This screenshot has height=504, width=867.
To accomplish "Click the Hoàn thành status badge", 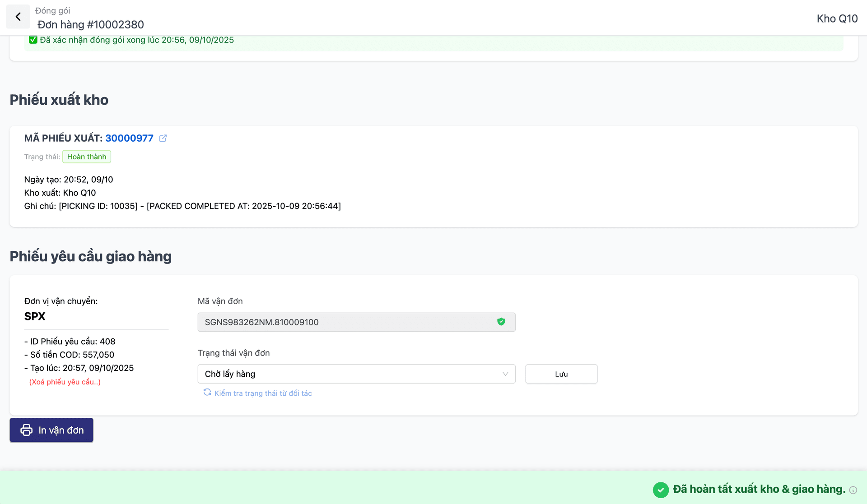I will [87, 157].
